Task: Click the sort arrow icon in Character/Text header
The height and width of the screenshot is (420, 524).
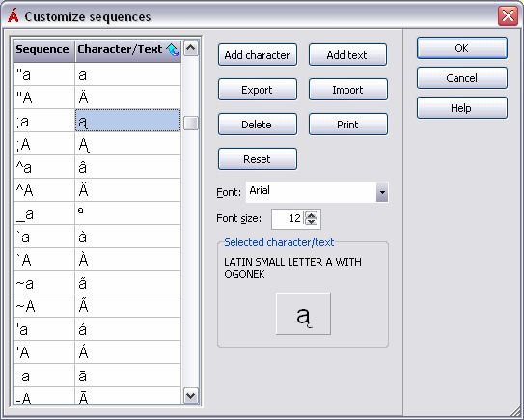Action: tap(173, 50)
